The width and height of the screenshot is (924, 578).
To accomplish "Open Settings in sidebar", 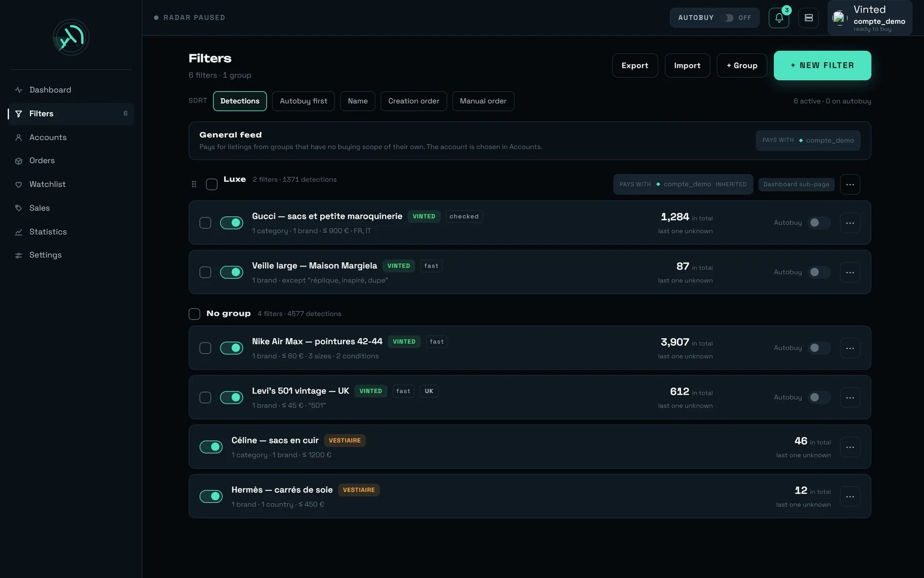I will tap(71, 255).
